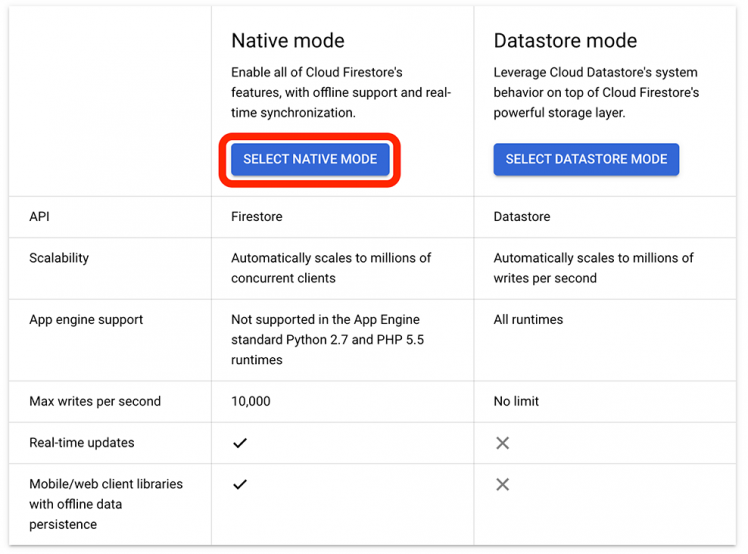Click the Real-time updates checkmark for Native mode
Image resolution: width=748 pixels, height=554 pixels.
[240, 443]
